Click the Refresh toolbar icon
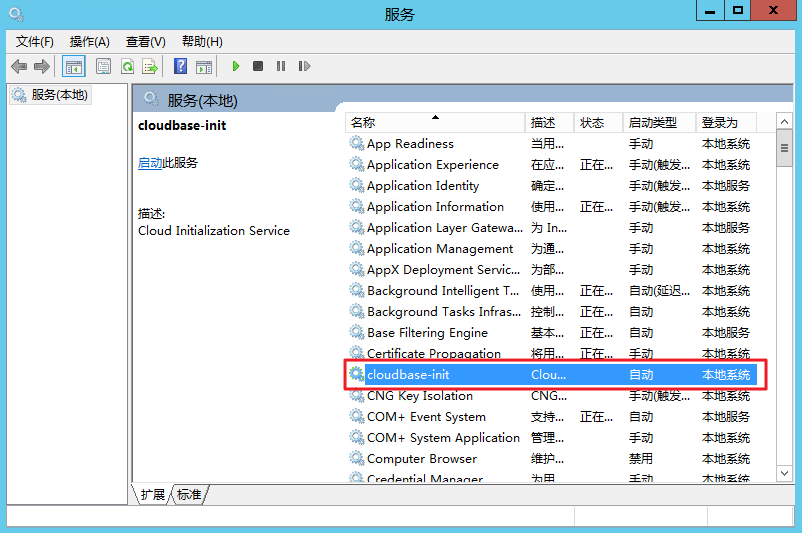Image resolution: width=802 pixels, height=533 pixels. click(127, 66)
